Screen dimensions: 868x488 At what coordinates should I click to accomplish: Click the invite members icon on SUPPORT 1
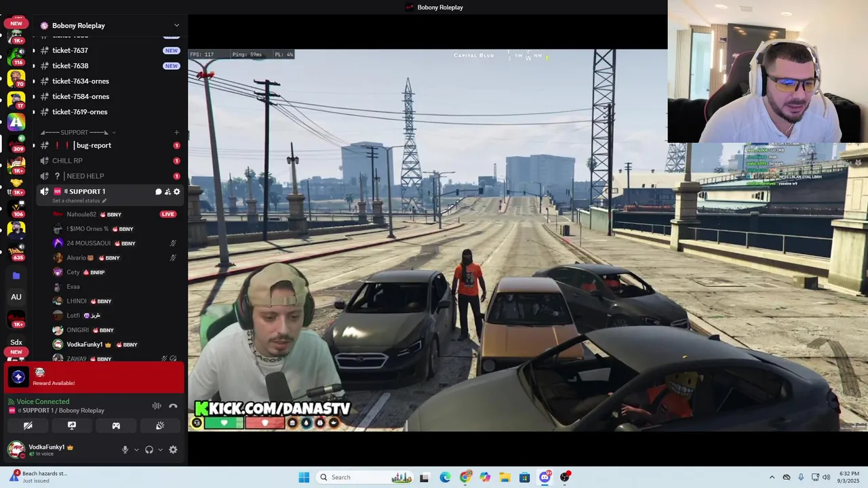(167, 192)
